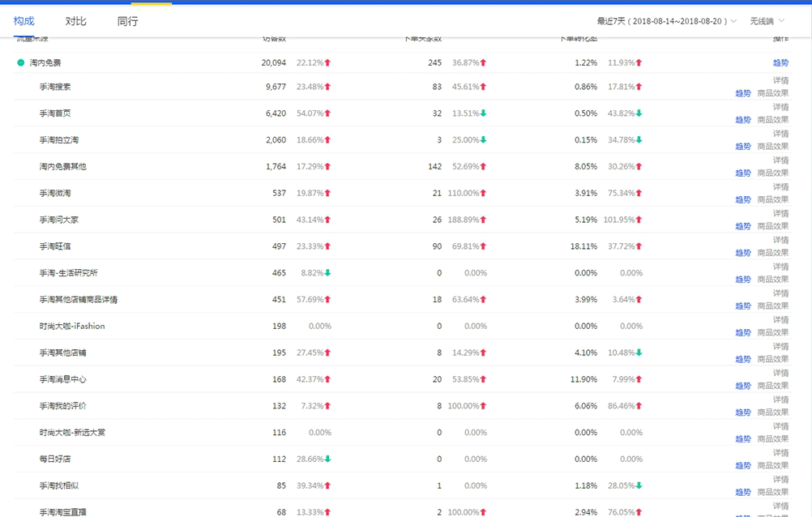
Task: Collapse the 淘内免费 group via green circle
Action: click(21, 62)
